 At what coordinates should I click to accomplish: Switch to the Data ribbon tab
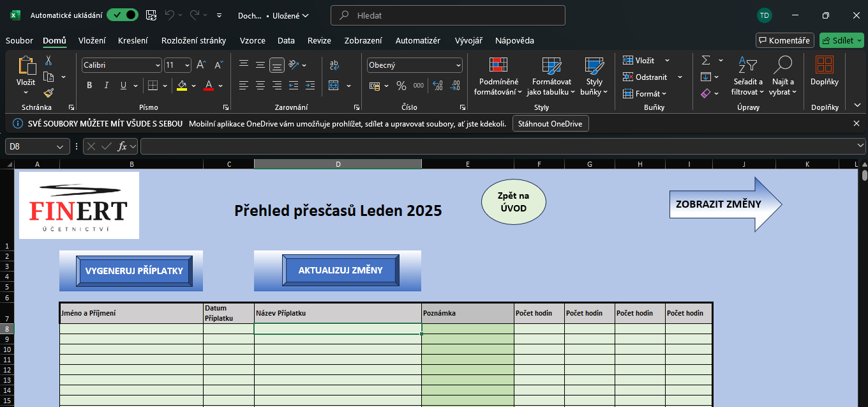click(286, 40)
